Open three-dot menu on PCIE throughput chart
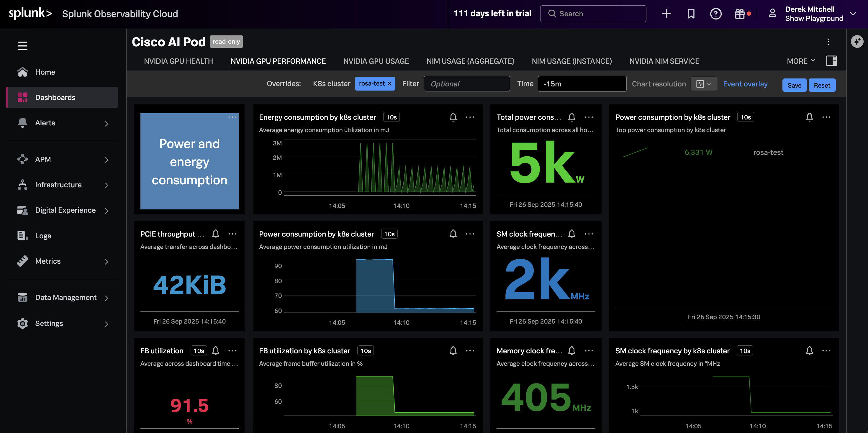 pos(232,234)
